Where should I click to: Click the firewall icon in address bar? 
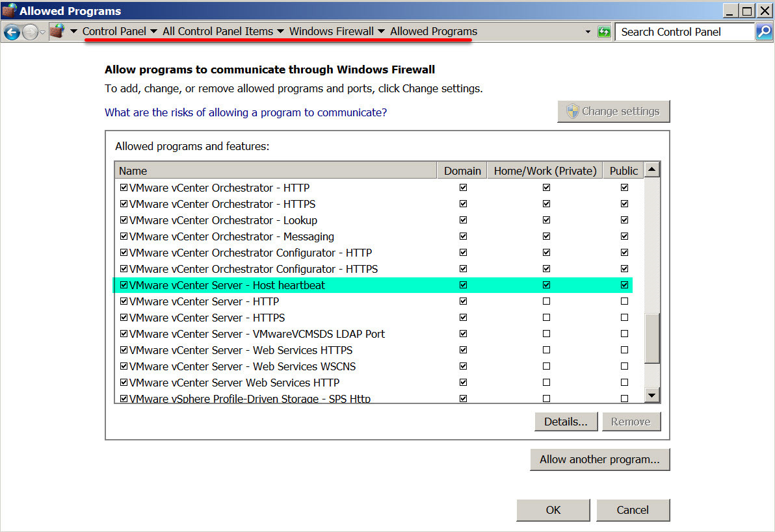(57, 31)
